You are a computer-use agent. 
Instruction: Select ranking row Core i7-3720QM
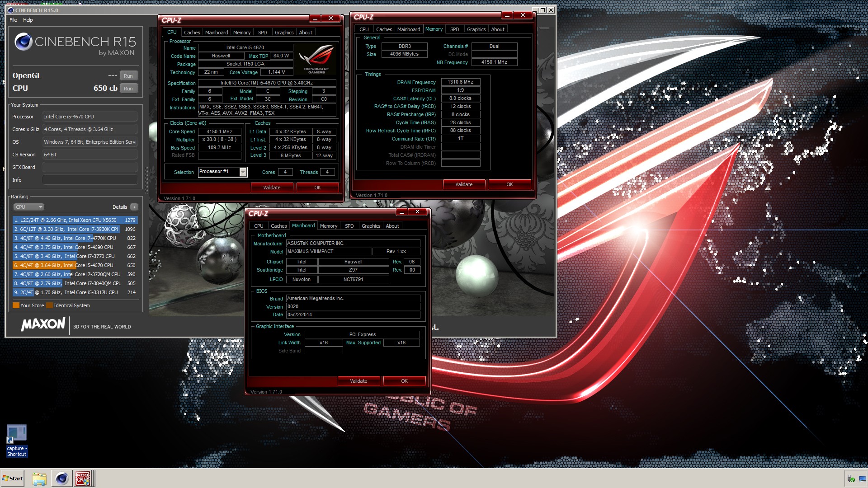tap(75, 274)
